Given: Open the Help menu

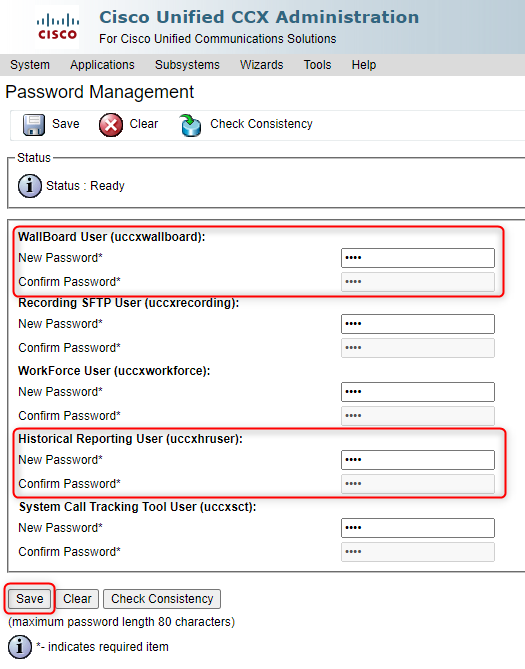Looking at the screenshot, I should click(x=364, y=65).
